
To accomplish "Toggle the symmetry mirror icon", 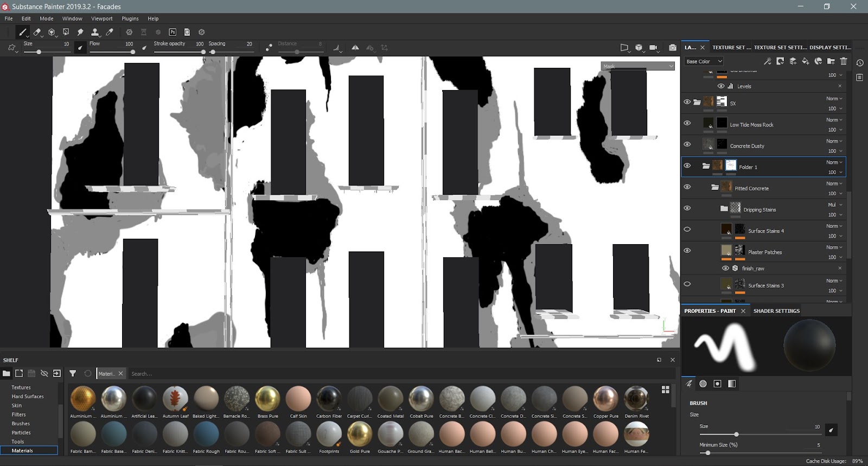I will coord(355,48).
